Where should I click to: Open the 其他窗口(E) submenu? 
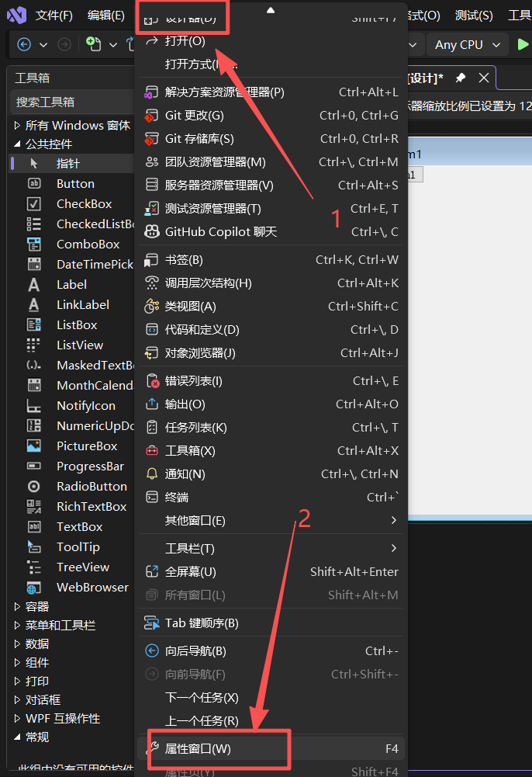pos(271,521)
